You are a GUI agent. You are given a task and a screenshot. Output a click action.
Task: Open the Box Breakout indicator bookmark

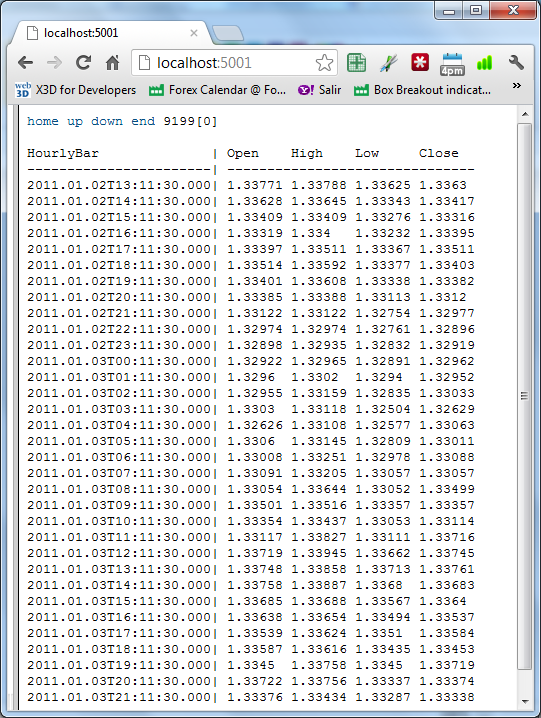click(x=422, y=90)
